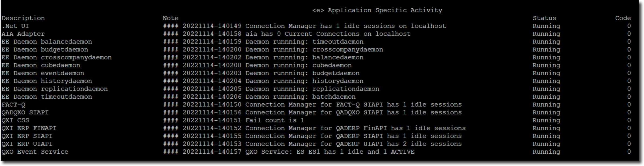Select the EE Daemon cubedaemon description
Image resolution: width=644 pixels, height=166 pixels.
pos(41,65)
